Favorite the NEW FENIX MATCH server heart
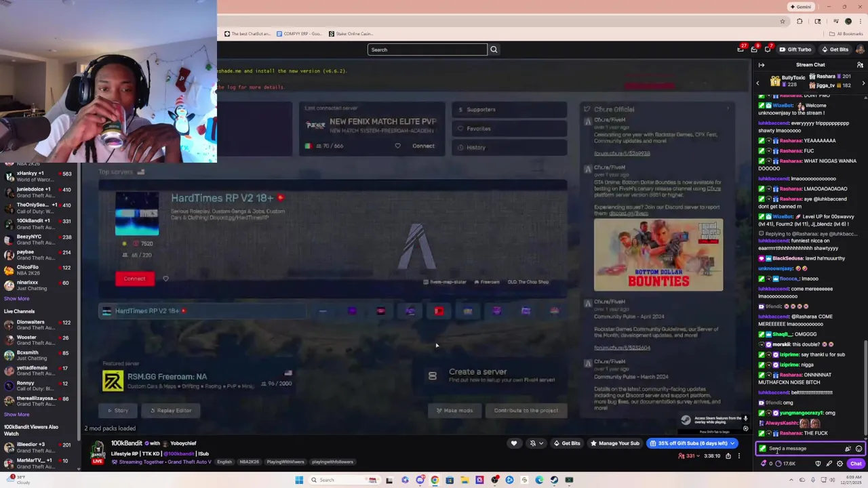868x488 pixels. click(x=397, y=146)
